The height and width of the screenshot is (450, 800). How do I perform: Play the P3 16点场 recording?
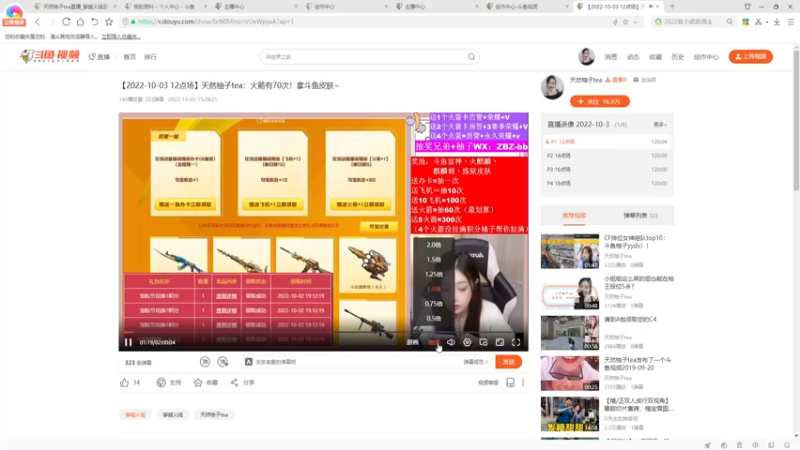pos(607,169)
